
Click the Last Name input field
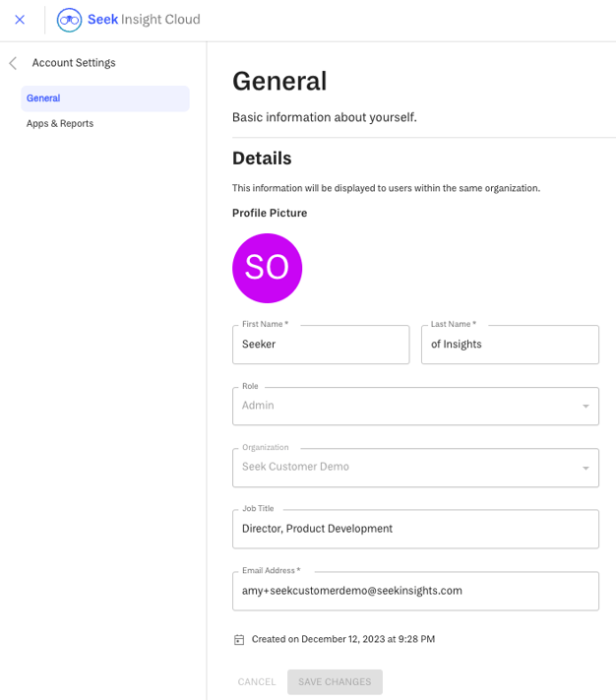pos(510,345)
